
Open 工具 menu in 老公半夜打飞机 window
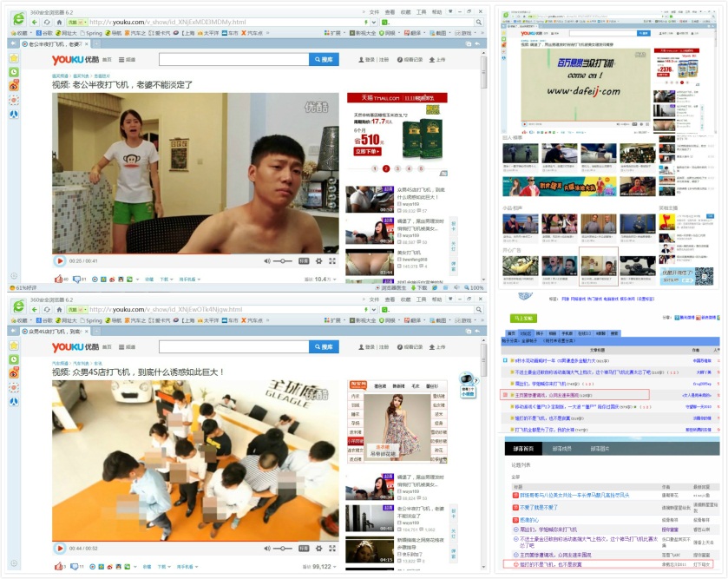point(421,12)
